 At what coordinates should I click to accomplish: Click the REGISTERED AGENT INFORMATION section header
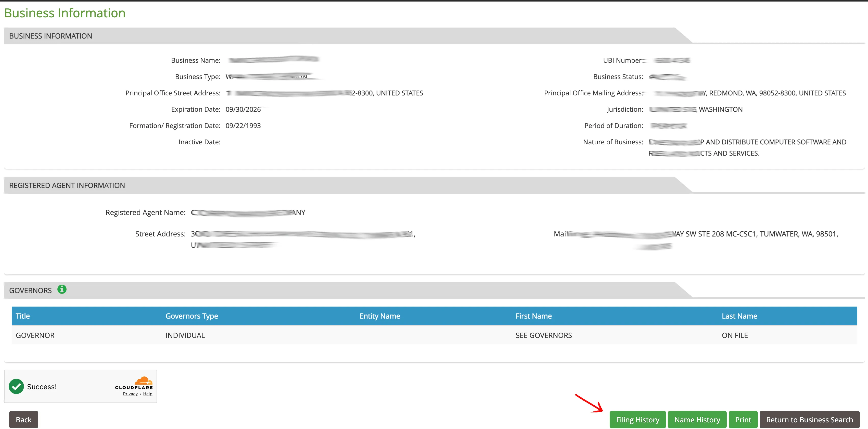(x=67, y=185)
